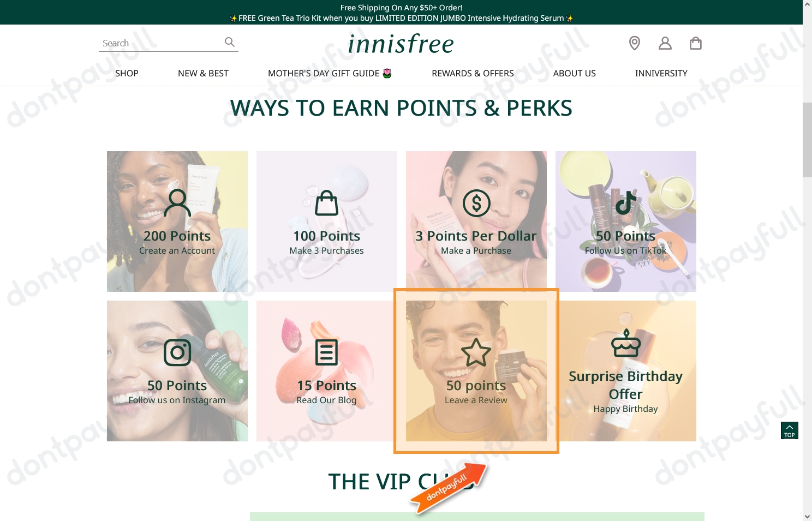This screenshot has height=521, width=812.
Task: Open the store locator pin icon
Action: pos(634,43)
